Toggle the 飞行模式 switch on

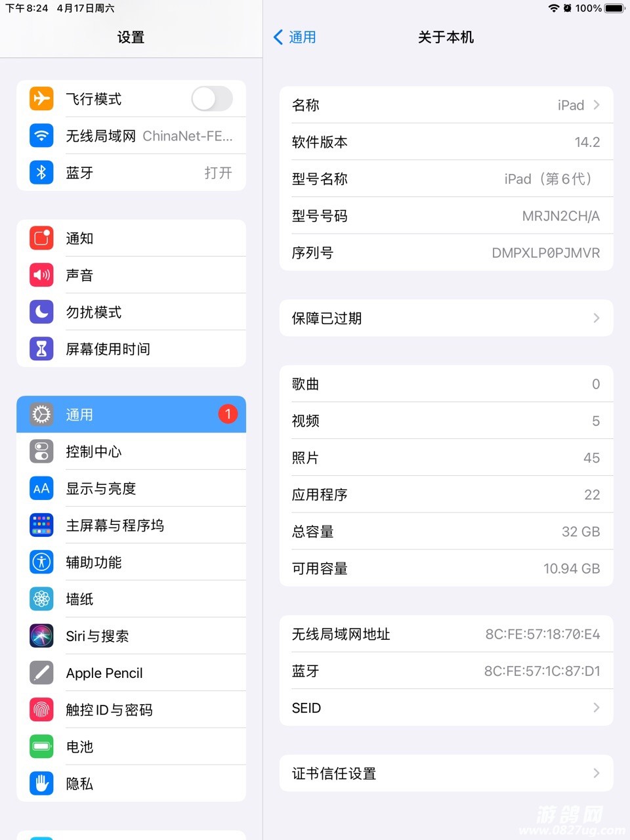[212, 99]
